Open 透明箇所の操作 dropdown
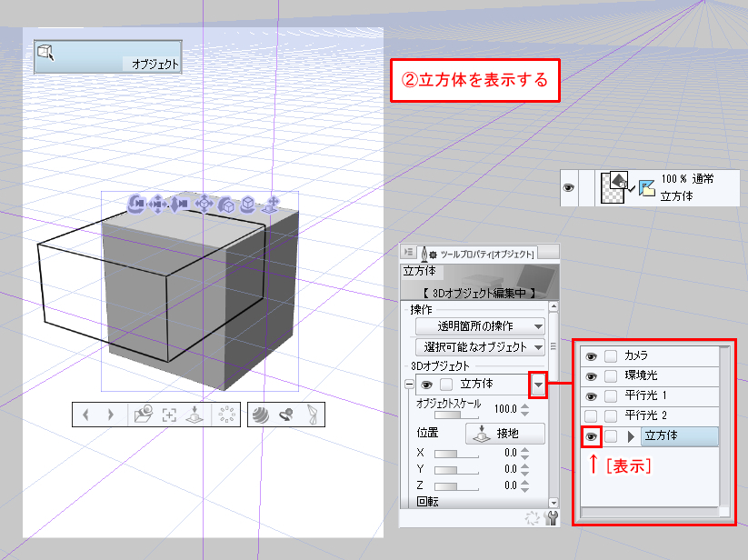 pos(480,326)
